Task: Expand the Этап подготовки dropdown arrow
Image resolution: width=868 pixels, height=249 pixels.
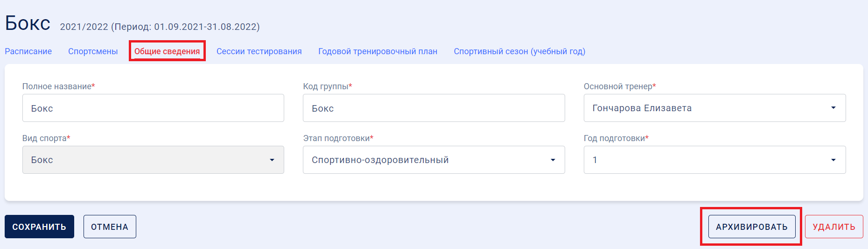Action: click(x=553, y=160)
